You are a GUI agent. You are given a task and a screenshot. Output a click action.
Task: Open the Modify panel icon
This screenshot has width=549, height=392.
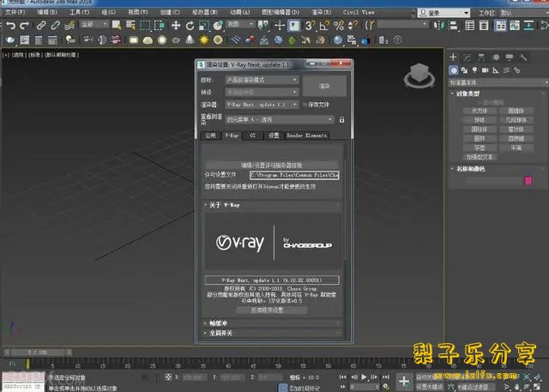pos(467,57)
